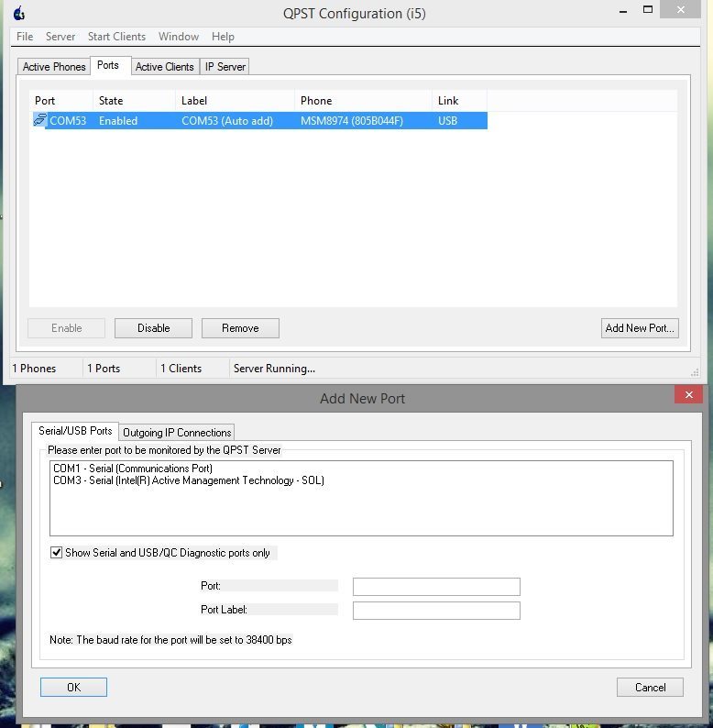The image size is (713, 728).
Task: Select the Outgoing IP Connections tab
Action: coord(177,432)
